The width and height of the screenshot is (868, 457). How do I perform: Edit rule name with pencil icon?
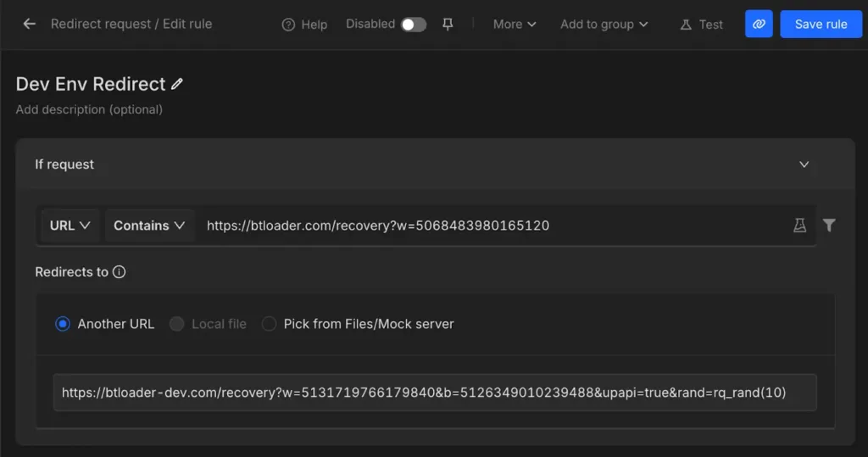click(176, 84)
